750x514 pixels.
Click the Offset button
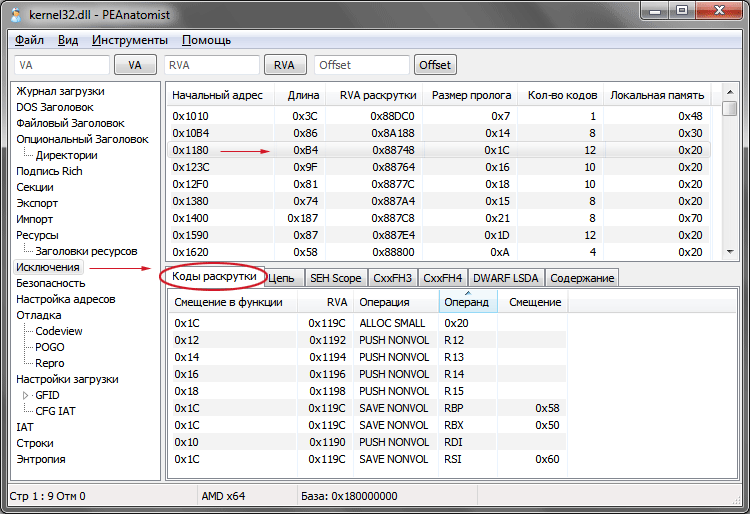tap(435, 65)
